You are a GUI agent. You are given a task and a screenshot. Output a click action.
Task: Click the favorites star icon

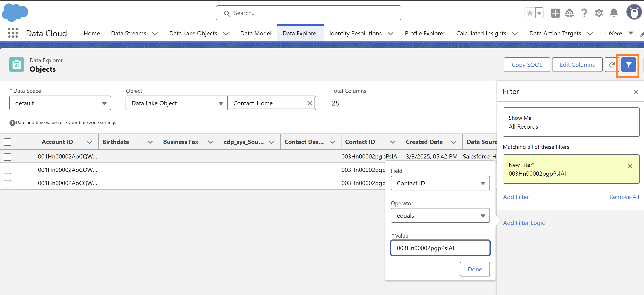(530, 13)
